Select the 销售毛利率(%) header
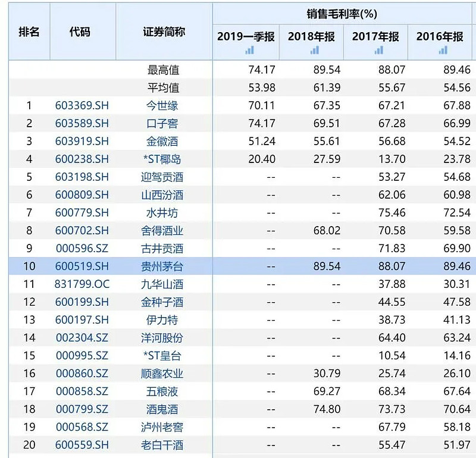 [342, 14]
